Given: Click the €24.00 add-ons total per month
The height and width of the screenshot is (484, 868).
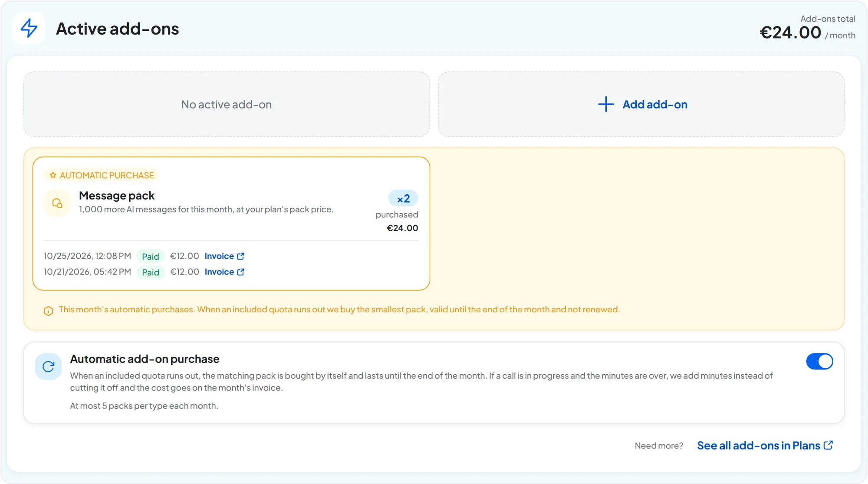Looking at the screenshot, I should (x=807, y=33).
